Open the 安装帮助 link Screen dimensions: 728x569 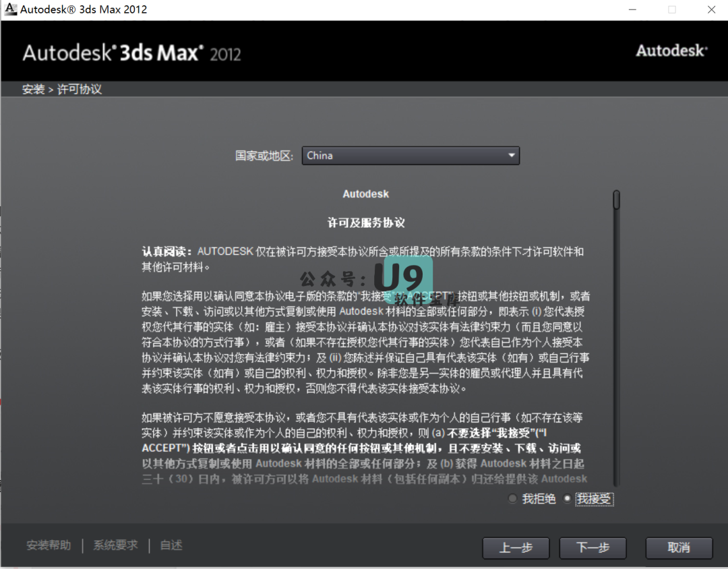pos(49,545)
